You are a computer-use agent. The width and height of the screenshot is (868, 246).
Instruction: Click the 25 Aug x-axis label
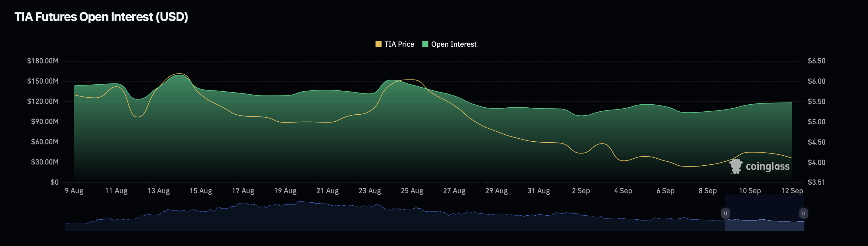(412, 191)
